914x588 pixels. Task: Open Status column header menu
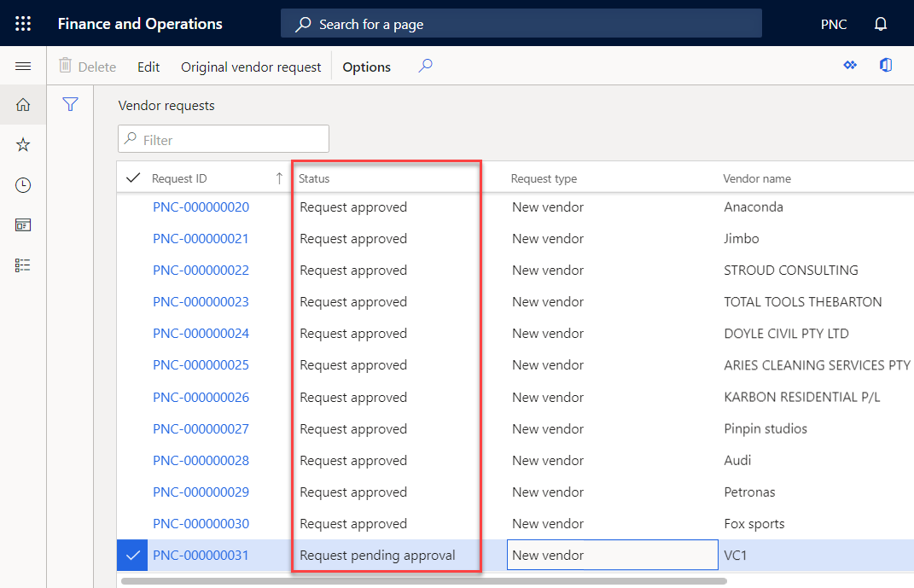pyautogui.click(x=314, y=178)
